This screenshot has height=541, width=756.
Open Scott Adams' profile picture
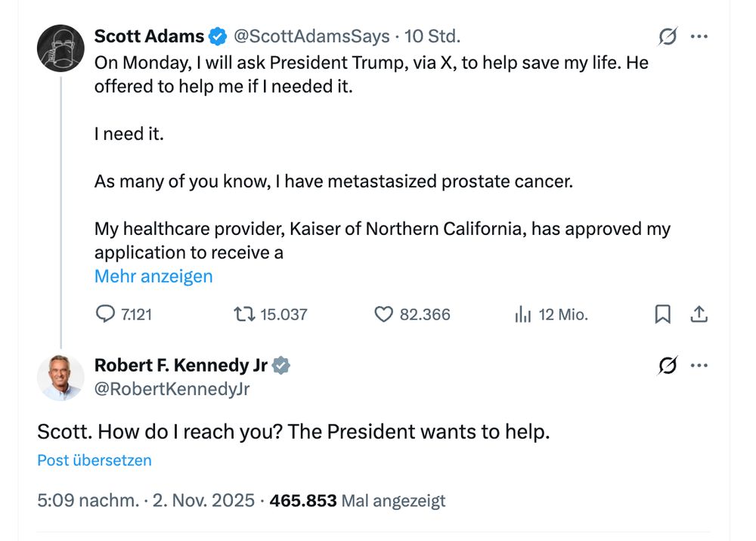pyautogui.click(x=60, y=48)
